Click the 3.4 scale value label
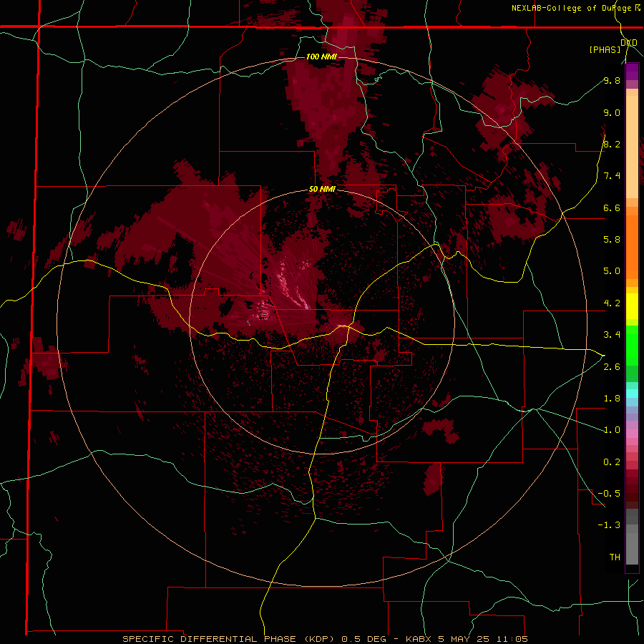The width and height of the screenshot is (644, 644). [x=612, y=335]
